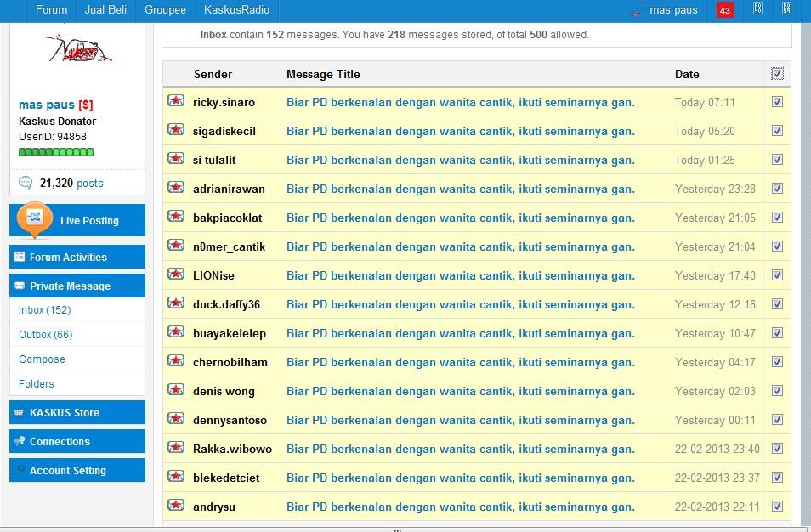Click the message icon beside bakpiacoklat
Image resolution: width=811 pixels, height=532 pixels.
click(x=176, y=216)
